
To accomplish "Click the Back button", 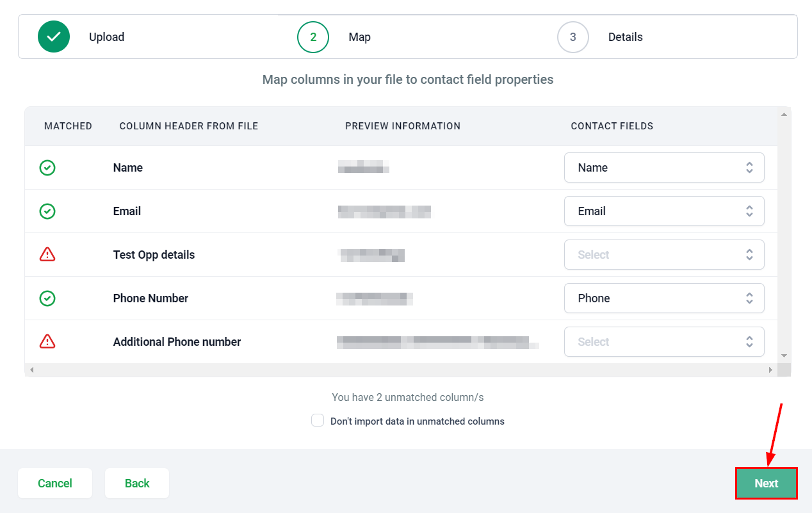I will pos(137,484).
